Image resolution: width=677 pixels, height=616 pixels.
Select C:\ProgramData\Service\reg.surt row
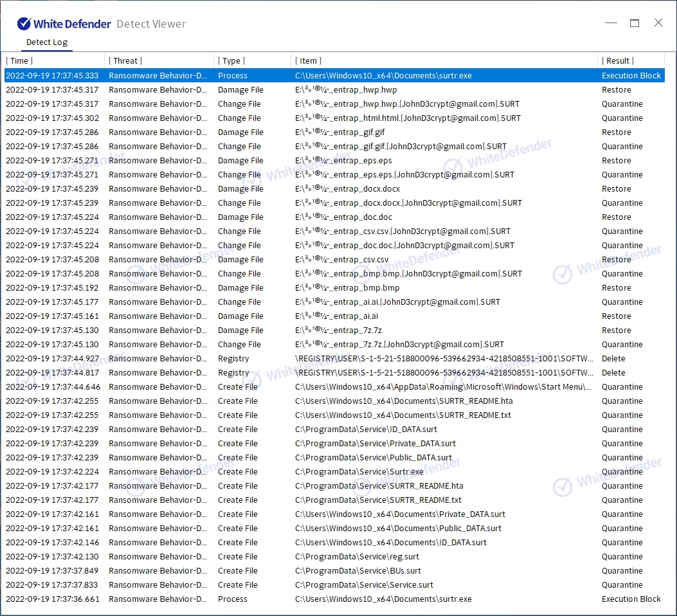point(334,557)
